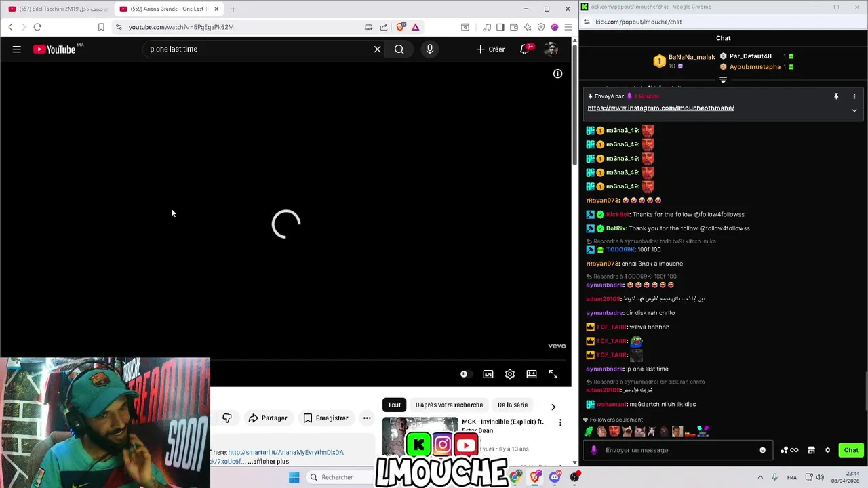Click the Partager button
This screenshot has width=868, height=488.
click(x=267, y=418)
